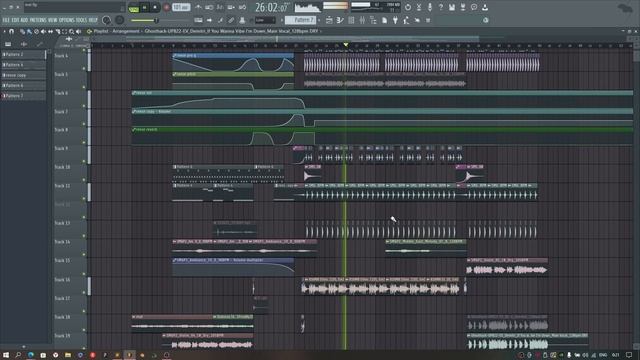Viewport: 640px width, 360px height.
Task: Click the play/pause transport button
Action: pyautogui.click(x=144, y=7)
